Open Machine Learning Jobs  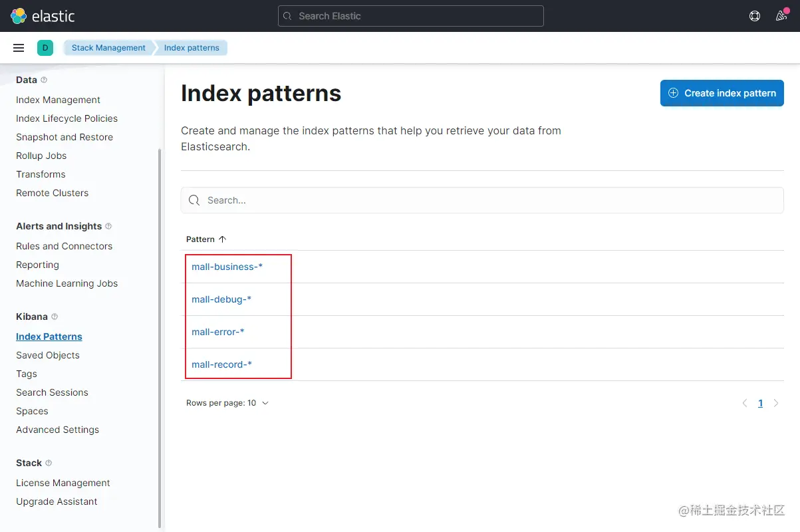(67, 283)
